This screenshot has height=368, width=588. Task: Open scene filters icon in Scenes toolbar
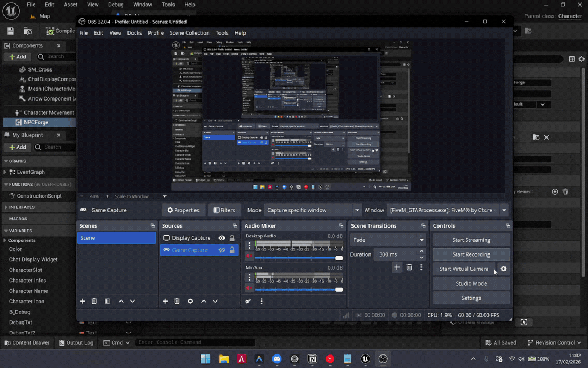pyautogui.click(x=107, y=302)
